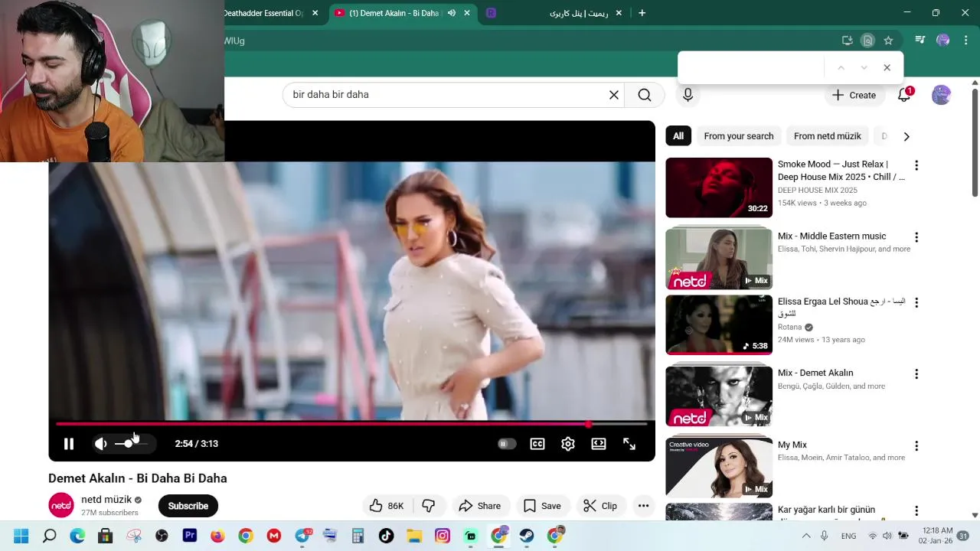Launch Steam from taskbar
The image size is (980, 551).
[x=527, y=536]
